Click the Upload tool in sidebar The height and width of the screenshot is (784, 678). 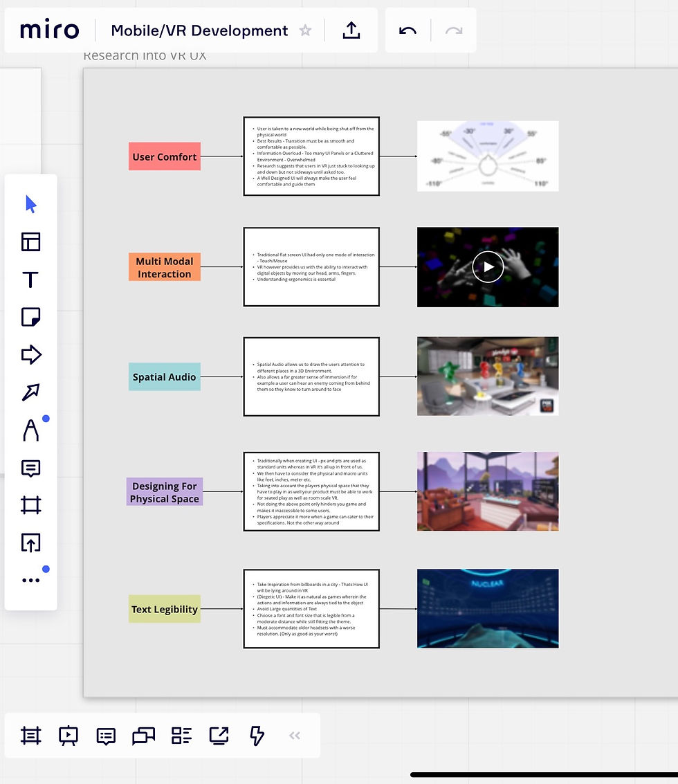point(31,543)
